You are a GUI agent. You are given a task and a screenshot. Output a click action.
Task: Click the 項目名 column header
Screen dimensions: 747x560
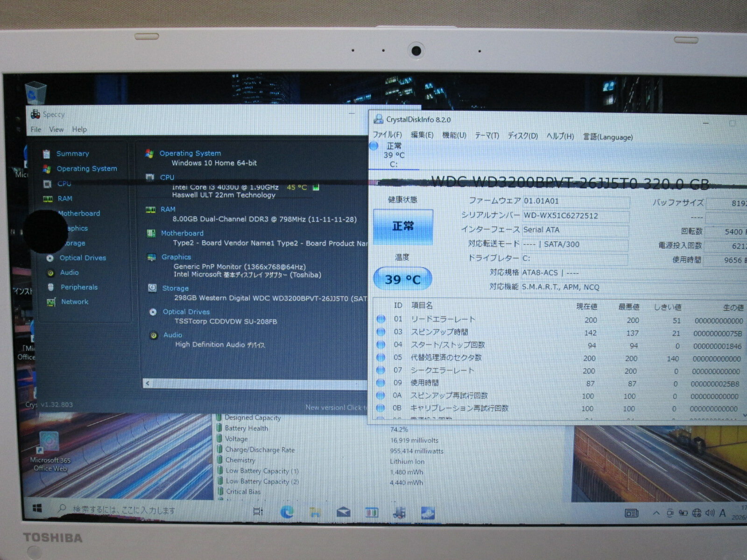(x=422, y=305)
